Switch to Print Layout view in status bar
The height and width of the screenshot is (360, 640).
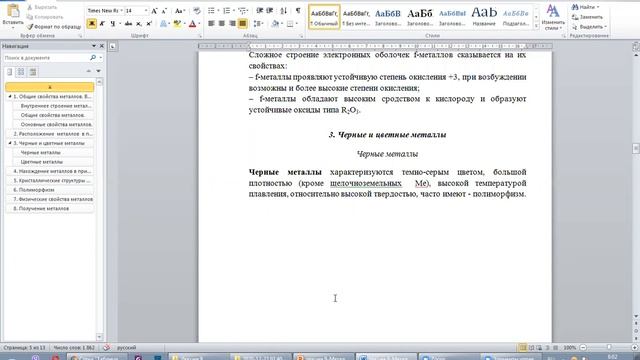[522, 348]
